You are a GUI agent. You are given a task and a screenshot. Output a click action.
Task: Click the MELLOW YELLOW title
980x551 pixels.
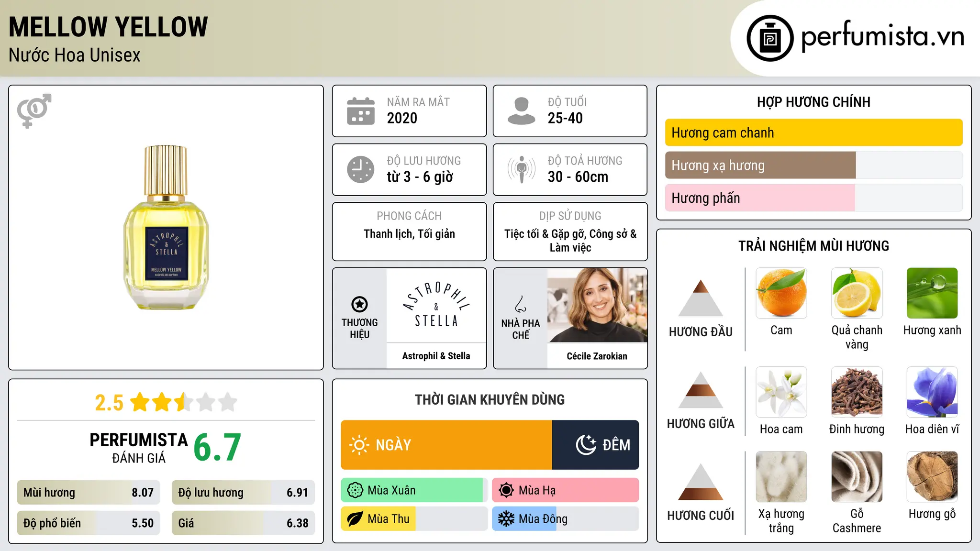pos(108,27)
